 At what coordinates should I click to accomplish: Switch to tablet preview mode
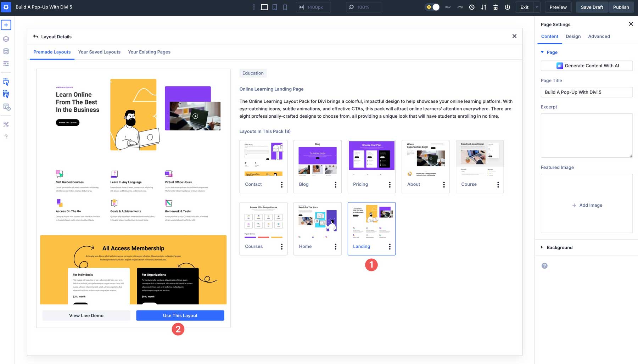pyautogui.click(x=275, y=7)
